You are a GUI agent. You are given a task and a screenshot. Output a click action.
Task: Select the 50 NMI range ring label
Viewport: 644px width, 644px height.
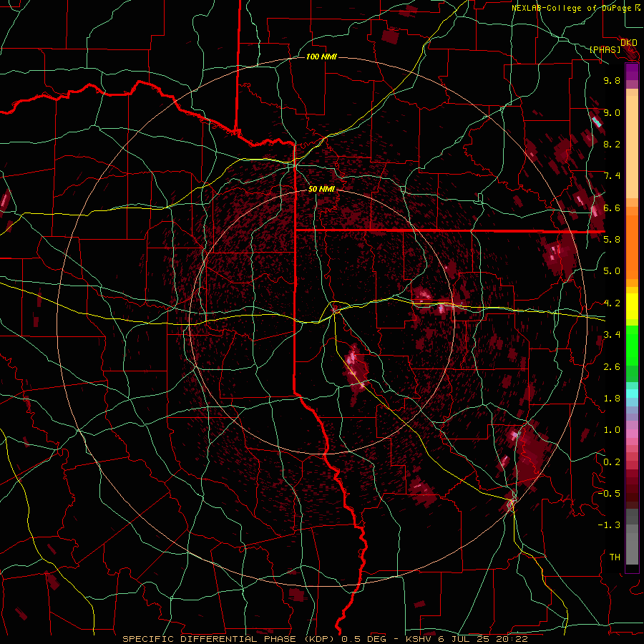click(x=321, y=189)
